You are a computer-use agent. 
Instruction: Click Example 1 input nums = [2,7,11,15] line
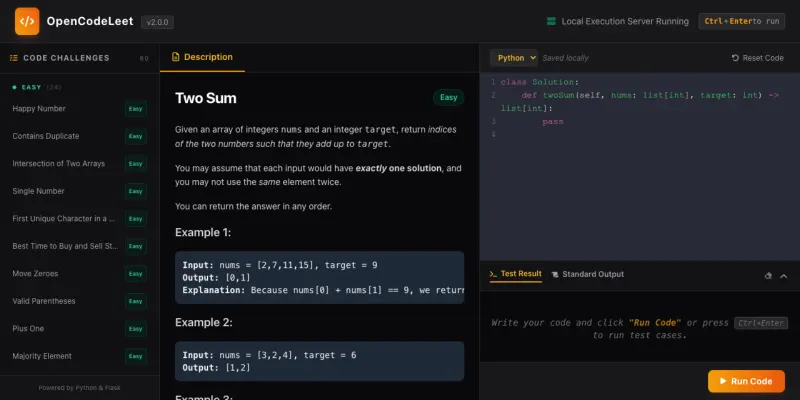280,265
